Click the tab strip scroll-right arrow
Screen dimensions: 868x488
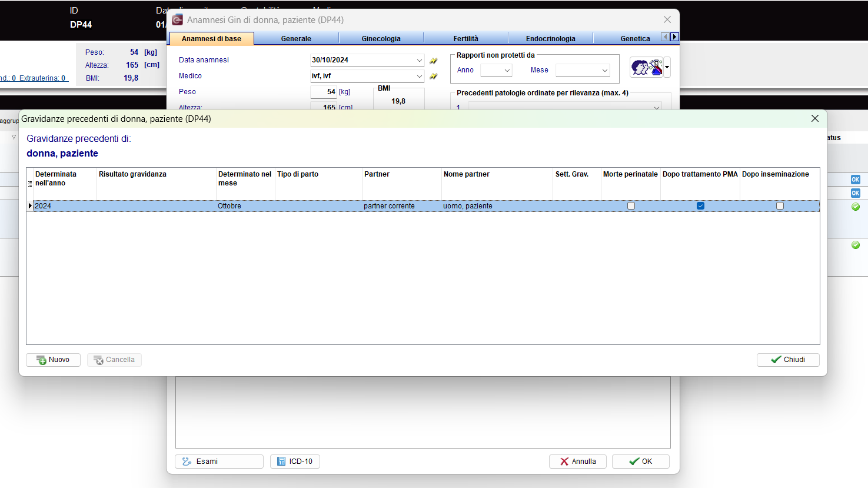674,36
